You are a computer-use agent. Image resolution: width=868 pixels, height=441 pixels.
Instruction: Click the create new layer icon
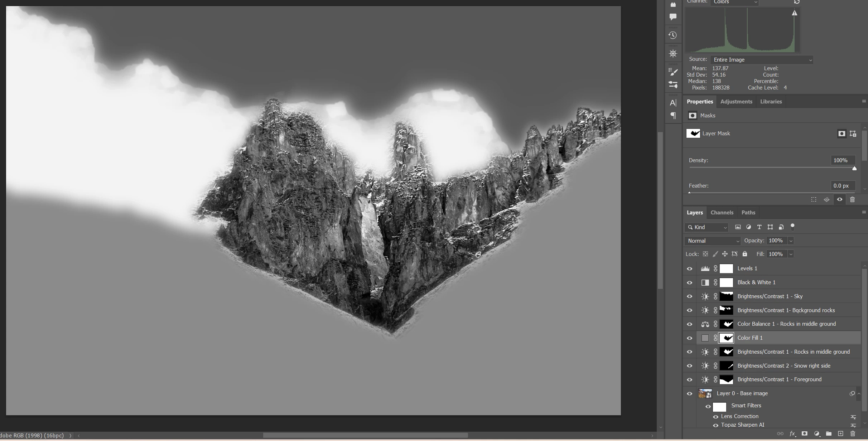point(840,433)
